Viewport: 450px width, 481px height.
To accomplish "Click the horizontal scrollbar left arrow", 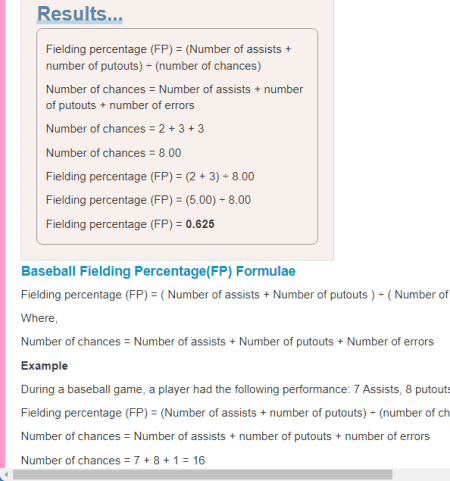I will (6, 475).
